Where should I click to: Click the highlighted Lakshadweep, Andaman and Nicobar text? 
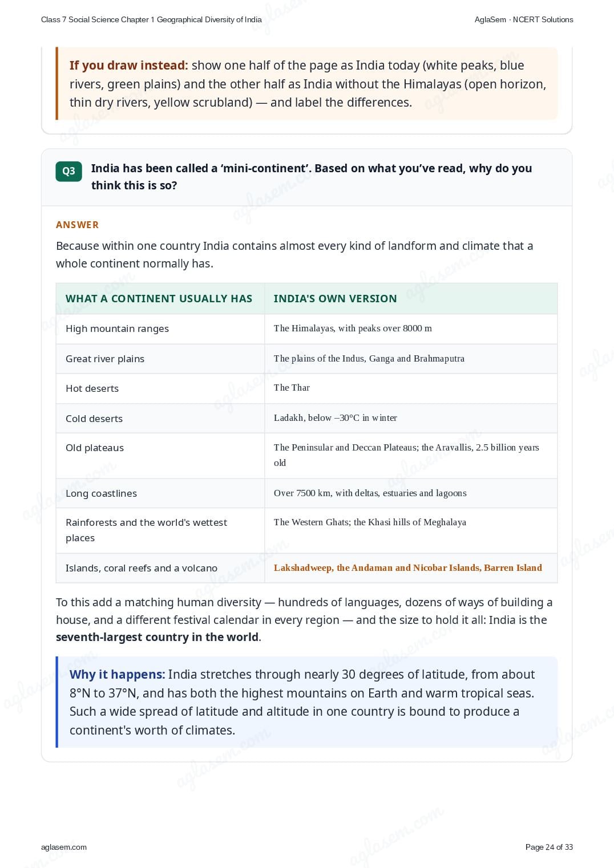coord(408,568)
